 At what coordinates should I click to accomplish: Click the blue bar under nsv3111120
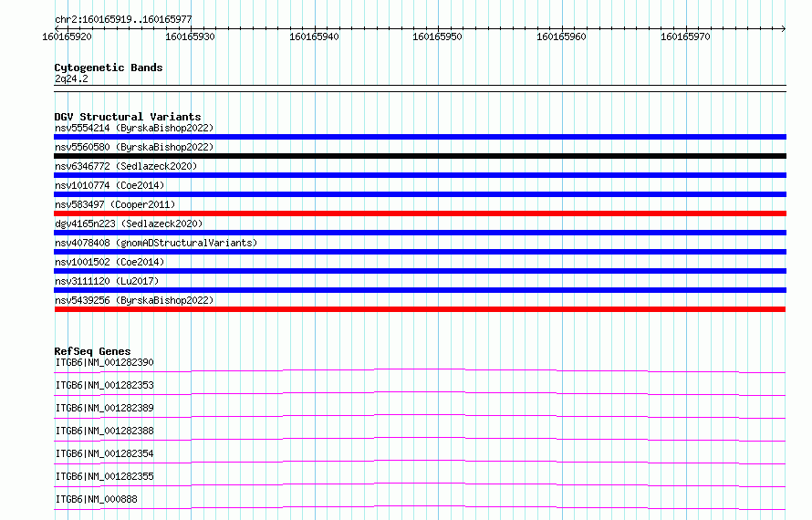point(420,290)
